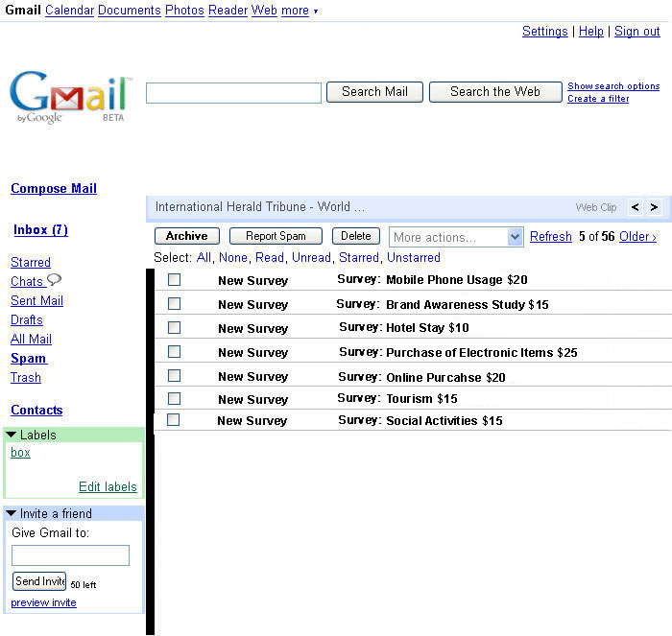Image resolution: width=672 pixels, height=636 pixels.
Task: Open the All Mail folder
Action: coord(32,340)
